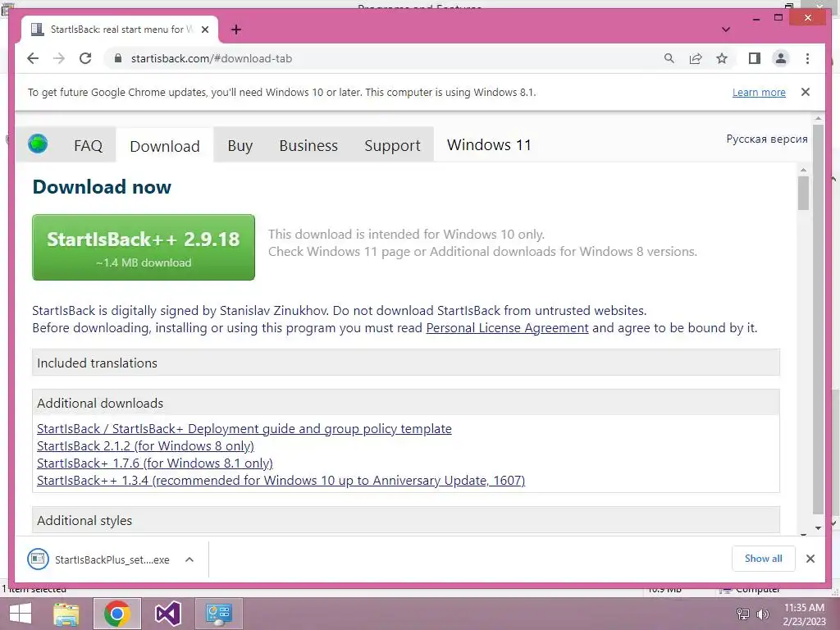
Task: Open the Chrome profile avatar
Action: [781, 58]
